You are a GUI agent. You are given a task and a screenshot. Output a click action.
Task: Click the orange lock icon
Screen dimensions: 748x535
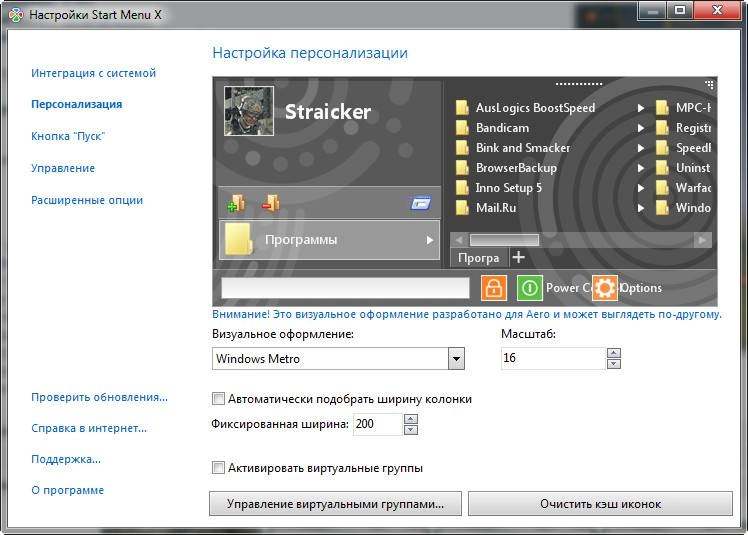494,288
